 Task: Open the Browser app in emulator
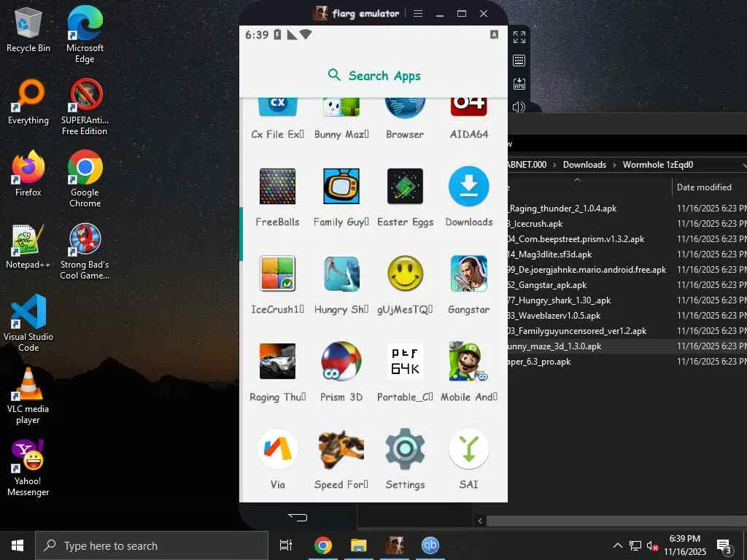(x=405, y=119)
